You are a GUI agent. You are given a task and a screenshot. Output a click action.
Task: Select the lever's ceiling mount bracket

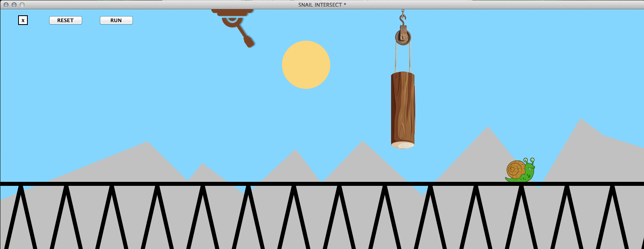232,12
